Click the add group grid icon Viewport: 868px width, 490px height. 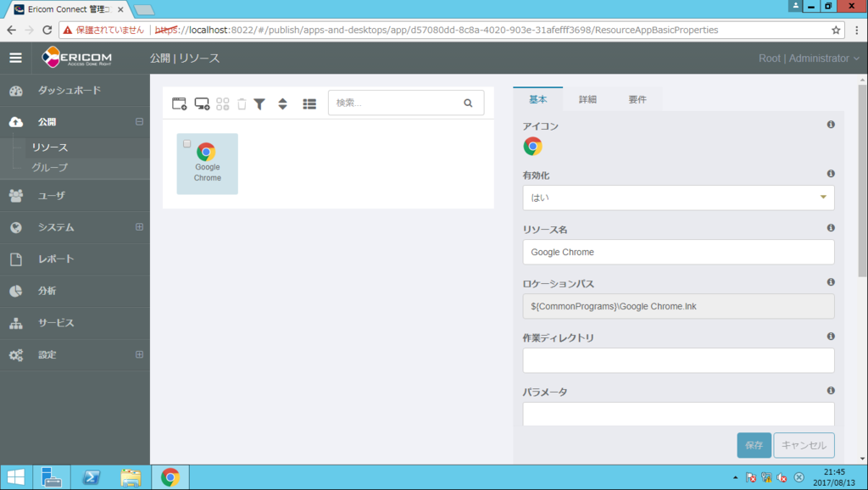[223, 103]
